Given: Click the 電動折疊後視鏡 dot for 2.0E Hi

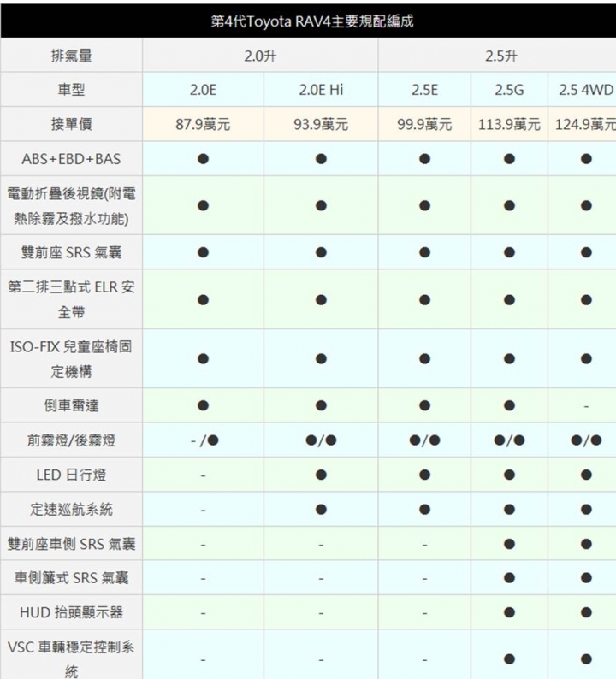Looking at the screenshot, I should click(321, 205).
